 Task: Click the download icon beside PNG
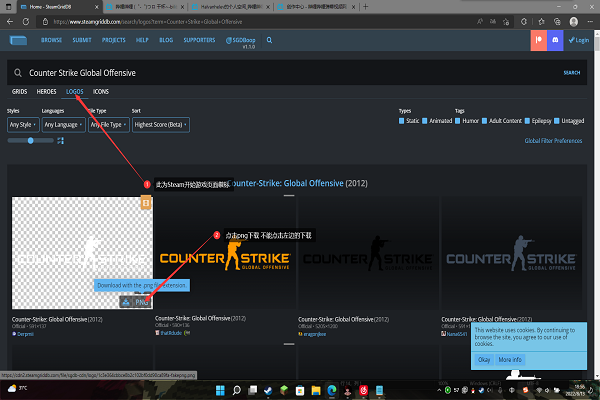click(126, 301)
